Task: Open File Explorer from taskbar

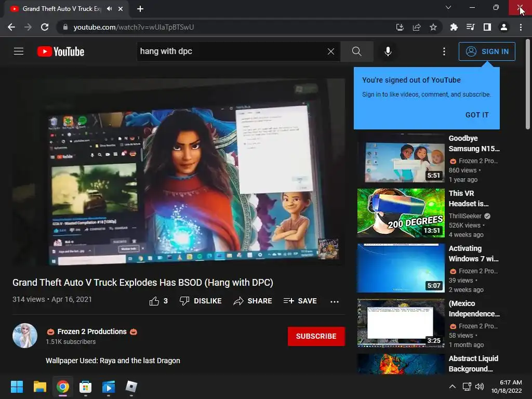Action: tap(39, 387)
